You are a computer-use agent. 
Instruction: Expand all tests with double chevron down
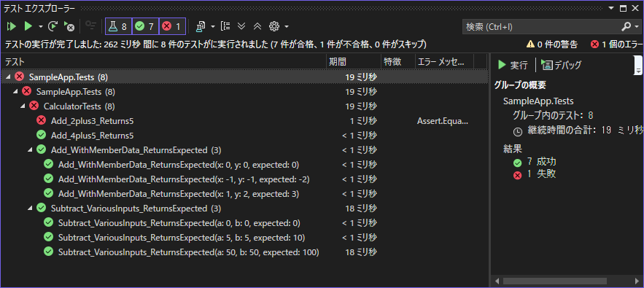click(x=241, y=27)
